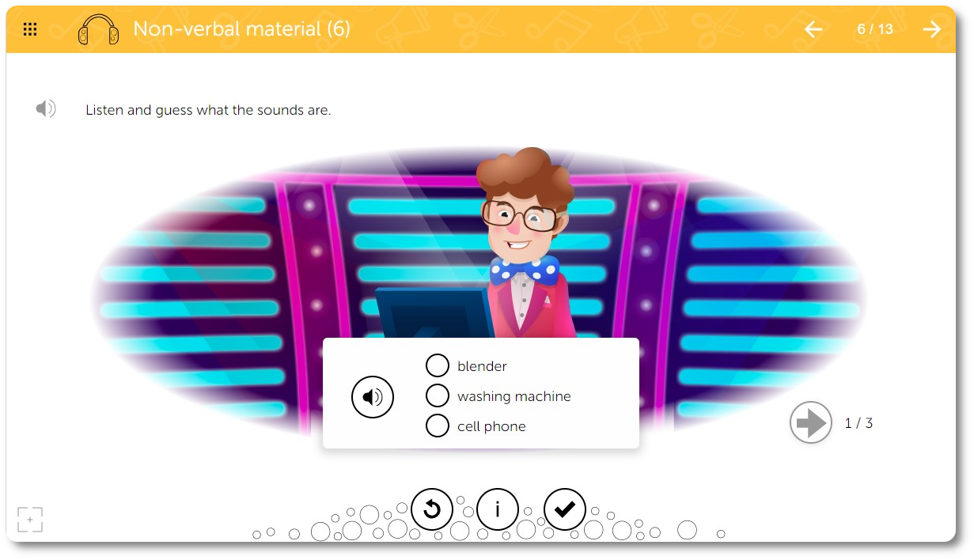974x560 pixels.
Task: Click the 1 / 3 question counter
Action: coord(858,423)
